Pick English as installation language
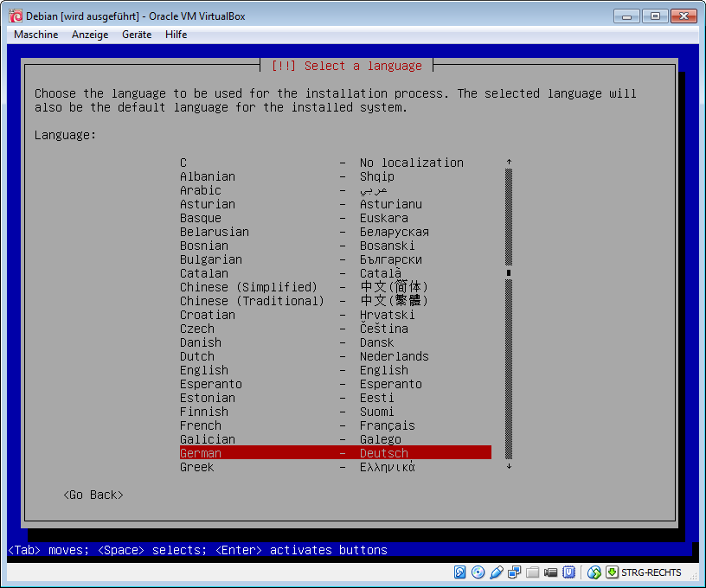Viewport: 706px width, 588px height. pyautogui.click(x=336, y=370)
